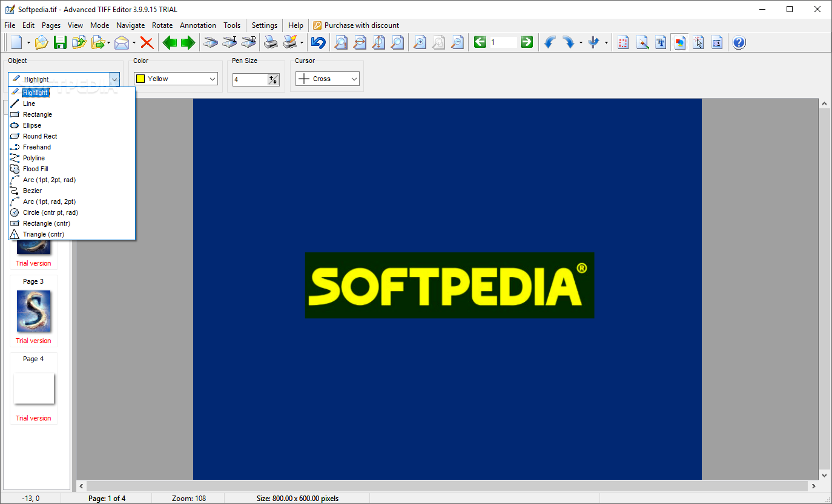Expand the rotate clockwise dropdown arrow
832x504 pixels.
tap(581, 42)
